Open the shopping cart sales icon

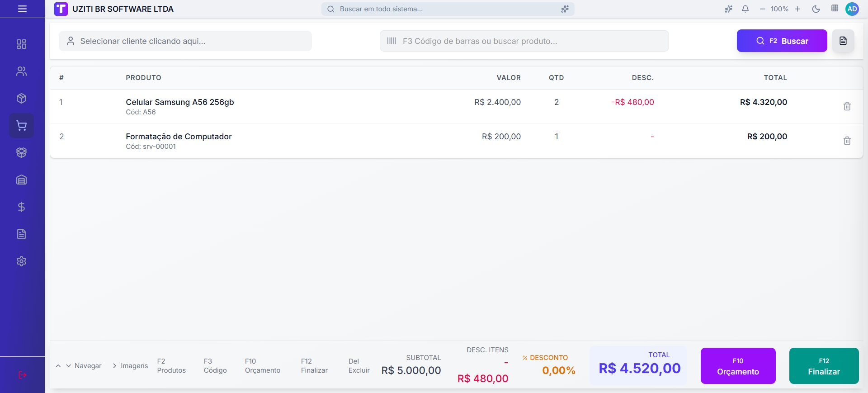(x=21, y=125)
